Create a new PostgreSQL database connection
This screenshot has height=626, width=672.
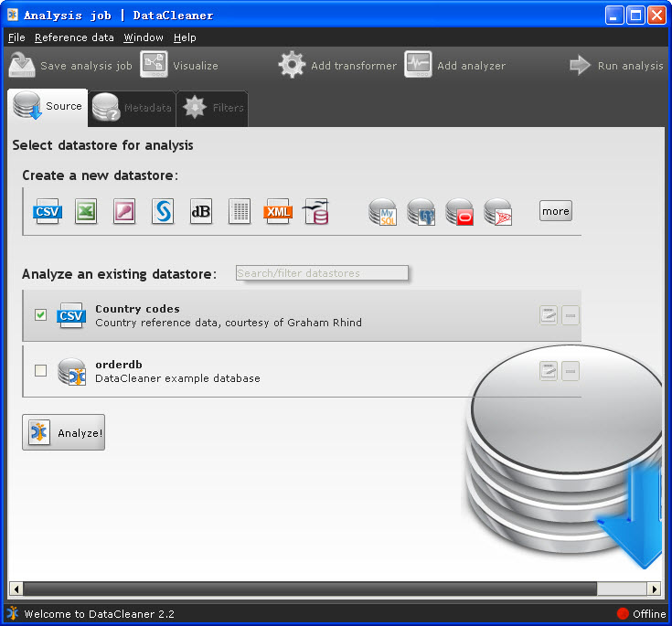coord(421,212)
